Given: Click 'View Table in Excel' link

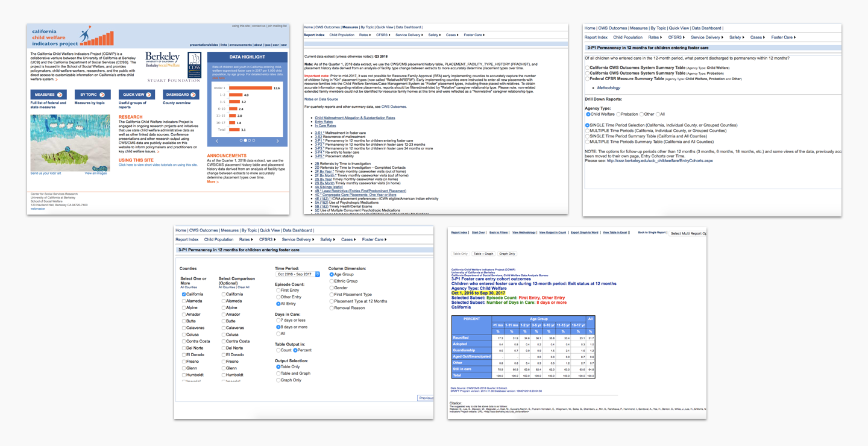Looking at the screenshot, I should click(x=615, y=232).
